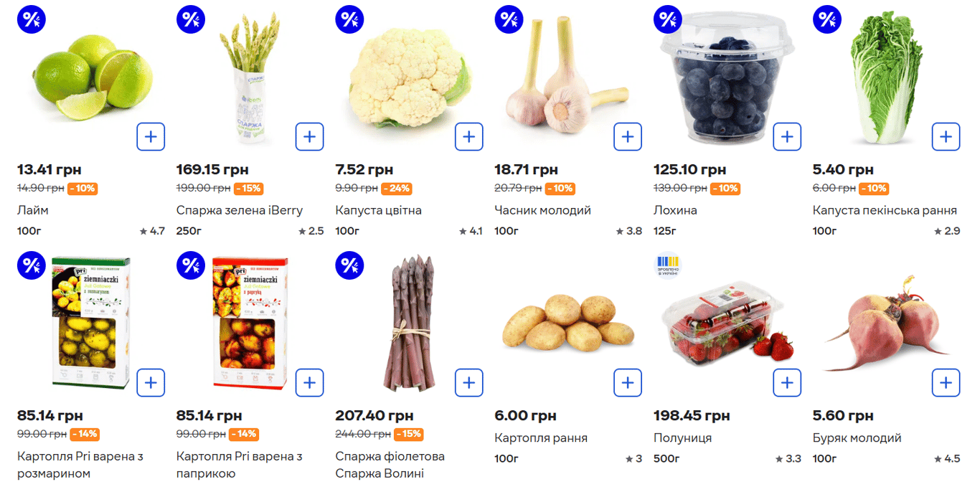980x487 pixels.
Task: Click the -24% discount label of Капуста цвітна
Action: pyautogui.click(x=403, y=188)
